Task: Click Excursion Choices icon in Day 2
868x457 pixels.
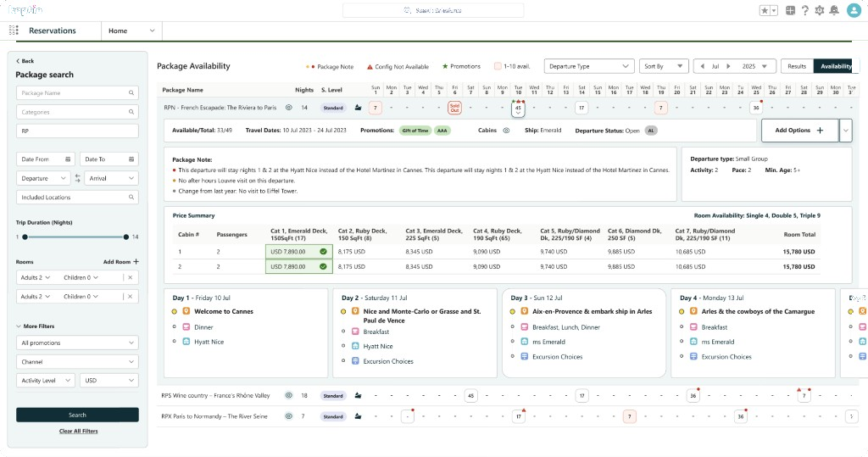Action: coord(355,361)
